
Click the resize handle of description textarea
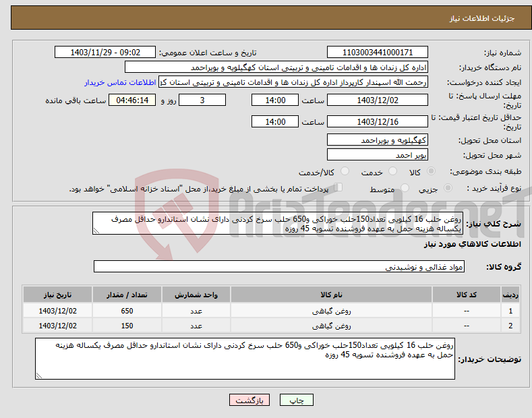point(96,231)
